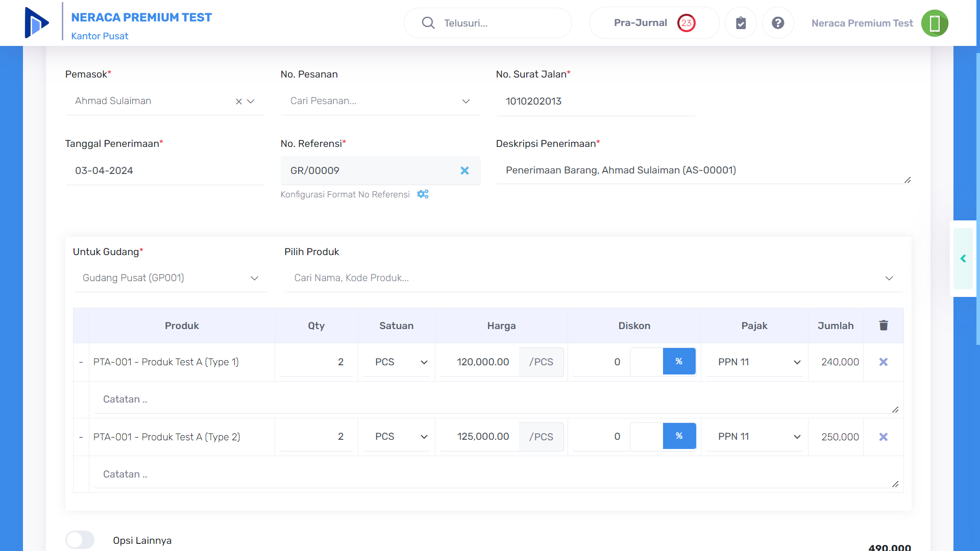Click the page vertical scrollbar
Image resolution: width=980 pixels, height=551 pixels.
[978, 199]
